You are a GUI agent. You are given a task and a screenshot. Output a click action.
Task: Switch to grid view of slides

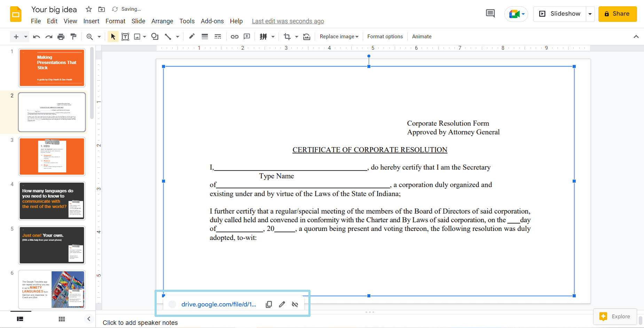click(x=62, y=319)
